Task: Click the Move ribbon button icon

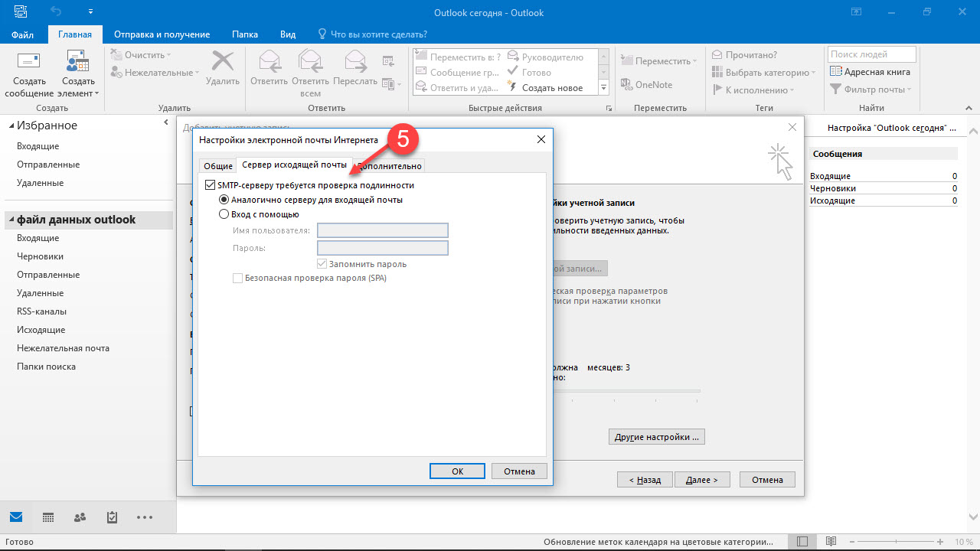Action: (x=626, y=61)
